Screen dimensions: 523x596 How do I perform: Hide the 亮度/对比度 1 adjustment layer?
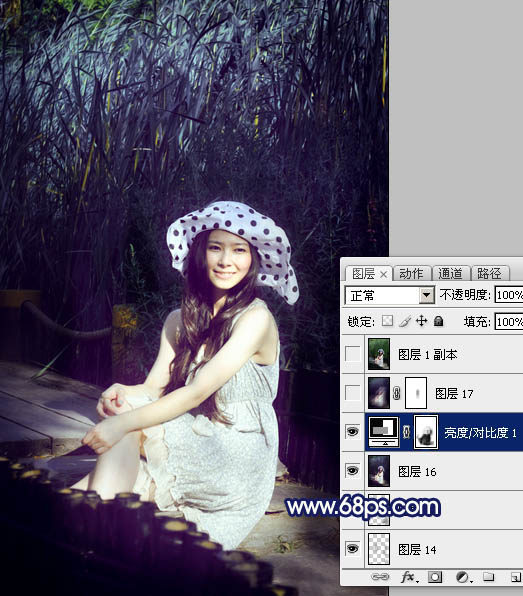352,432
